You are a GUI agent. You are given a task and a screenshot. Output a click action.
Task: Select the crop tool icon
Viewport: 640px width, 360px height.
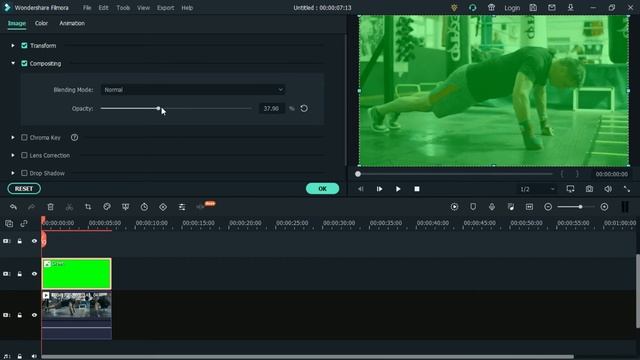pos(88,207)
